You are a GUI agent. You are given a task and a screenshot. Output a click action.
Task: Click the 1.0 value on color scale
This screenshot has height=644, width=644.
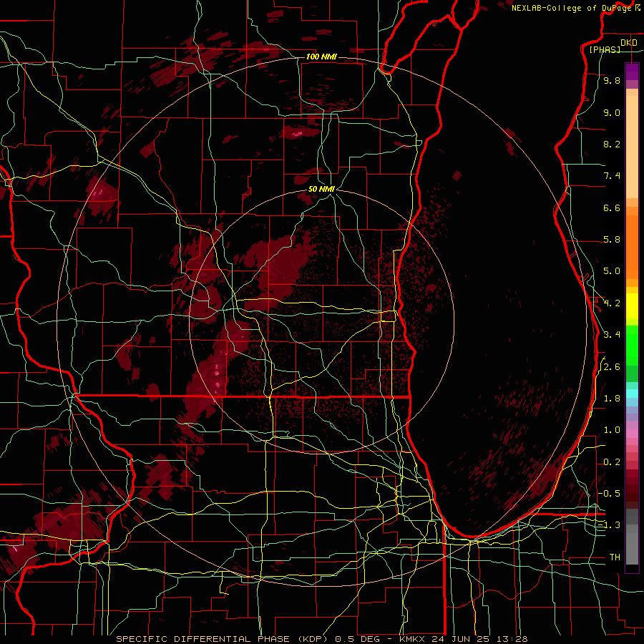pyautogui.click(x=612, y=430)
